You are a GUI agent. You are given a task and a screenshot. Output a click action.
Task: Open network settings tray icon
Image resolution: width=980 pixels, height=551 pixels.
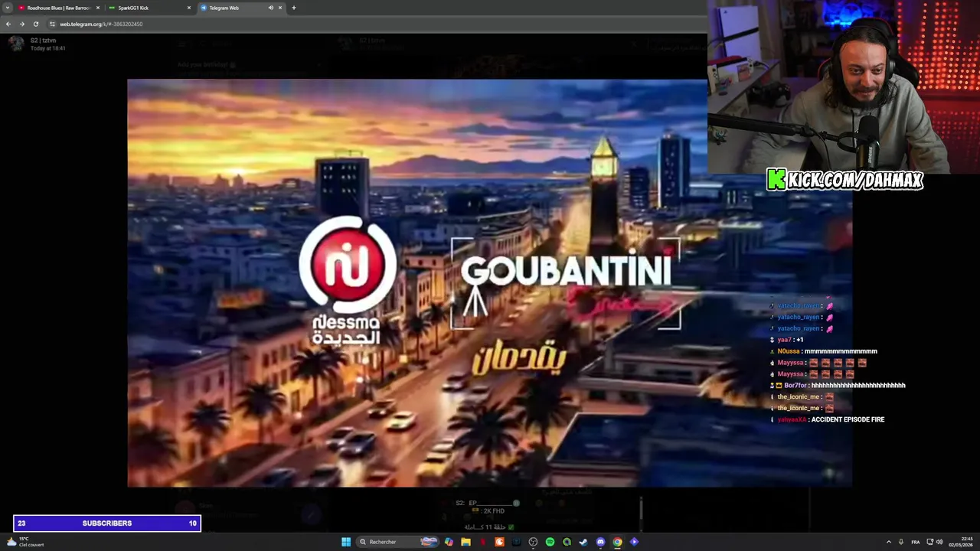(930, 542)
